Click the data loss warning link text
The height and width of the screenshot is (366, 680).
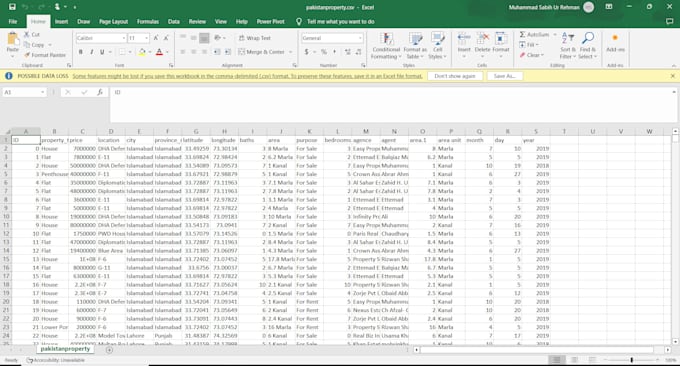click(x=247, y=76)
